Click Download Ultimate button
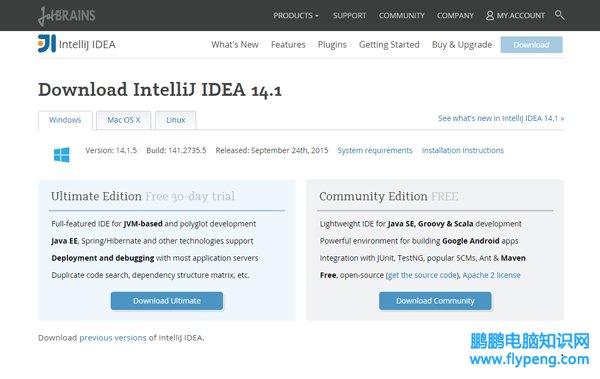 pyautogui.click(x=167, y=301)
